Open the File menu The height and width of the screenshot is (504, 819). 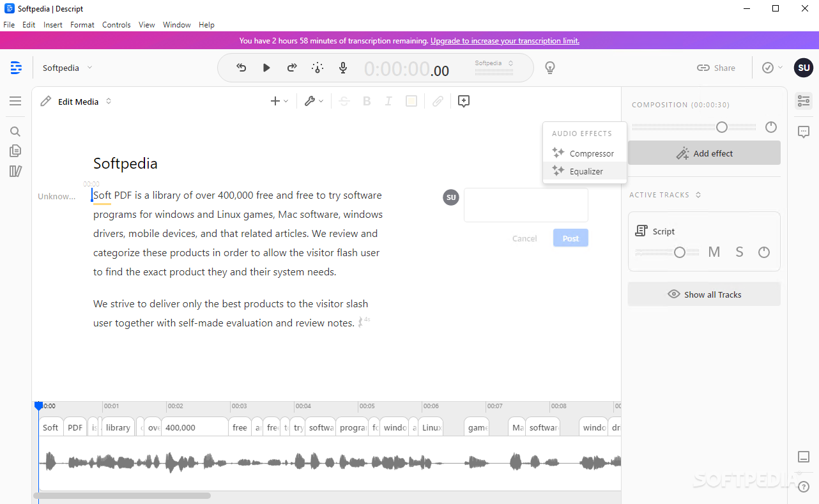click(x=9, y=25)
